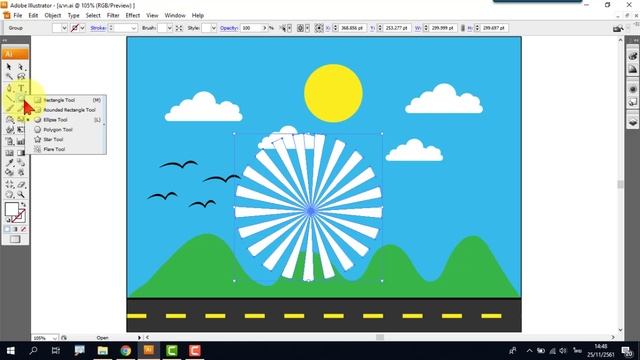Click the Fill color swatch

coord(11,209)
